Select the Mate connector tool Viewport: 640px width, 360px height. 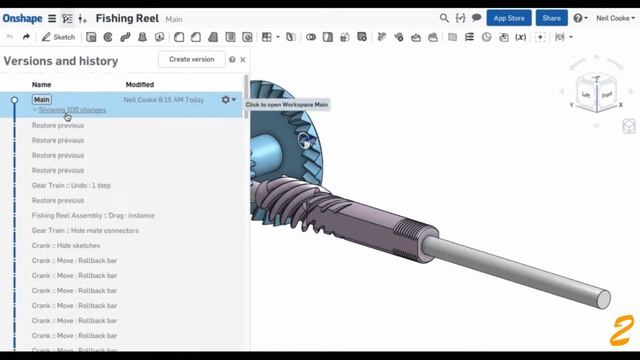click(540, 37)
